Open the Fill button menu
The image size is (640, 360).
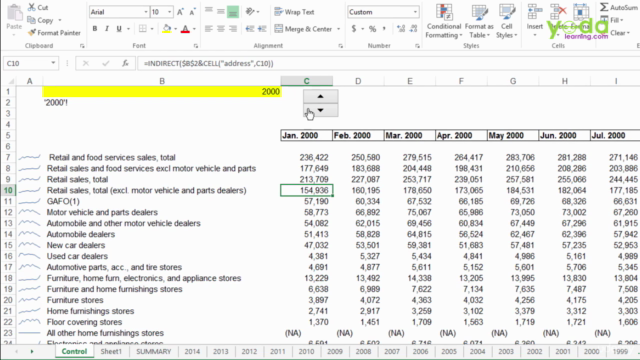(x=612, y=20)
